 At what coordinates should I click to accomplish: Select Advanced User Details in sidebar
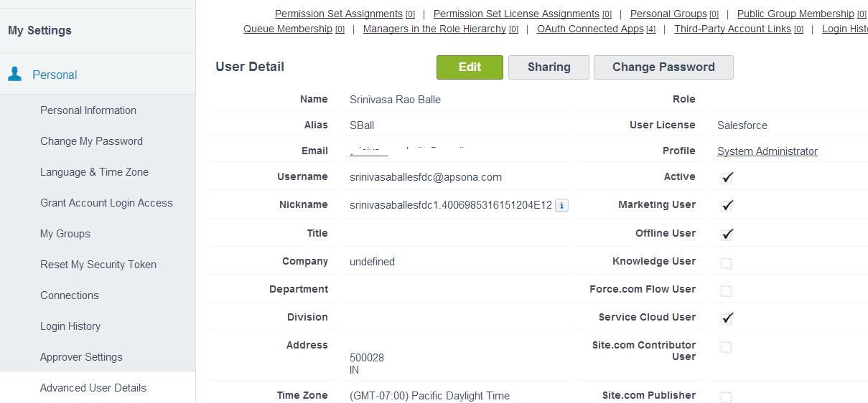point(93,388)
